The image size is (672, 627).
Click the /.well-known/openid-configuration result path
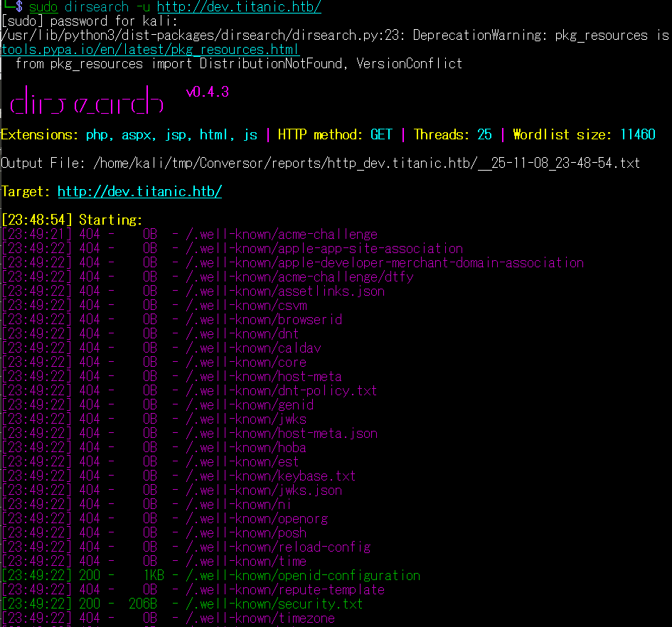(x=303, y=576)
